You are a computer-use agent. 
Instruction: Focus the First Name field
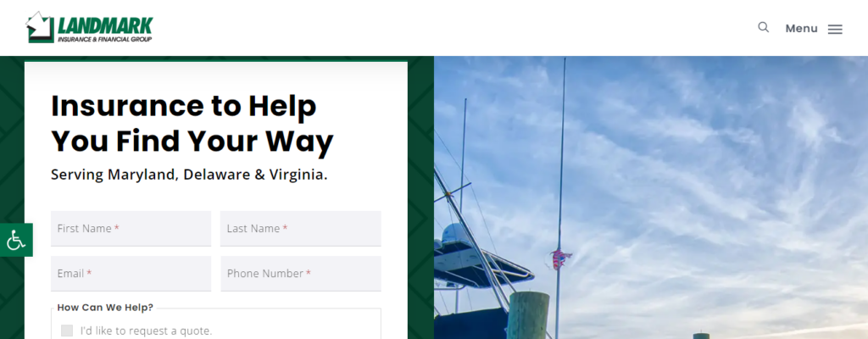tap(131, 228)
